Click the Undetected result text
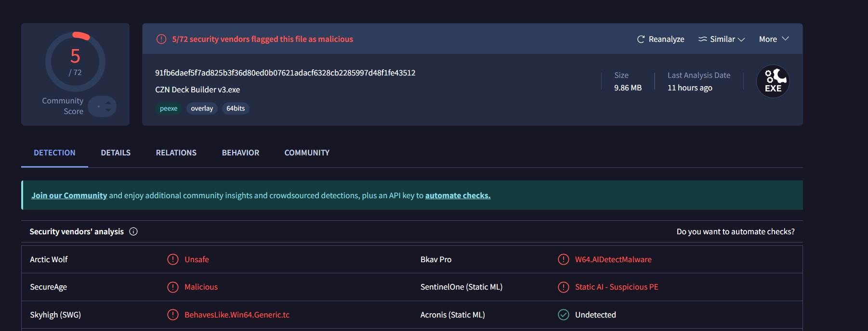Screen dimensions: 868x331 [x=595, y=315]
